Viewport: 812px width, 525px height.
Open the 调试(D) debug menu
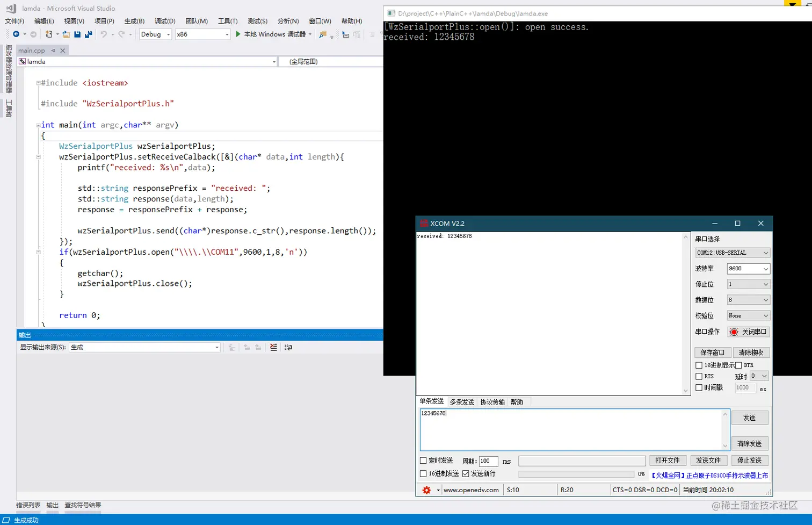(x=165, y=21)
